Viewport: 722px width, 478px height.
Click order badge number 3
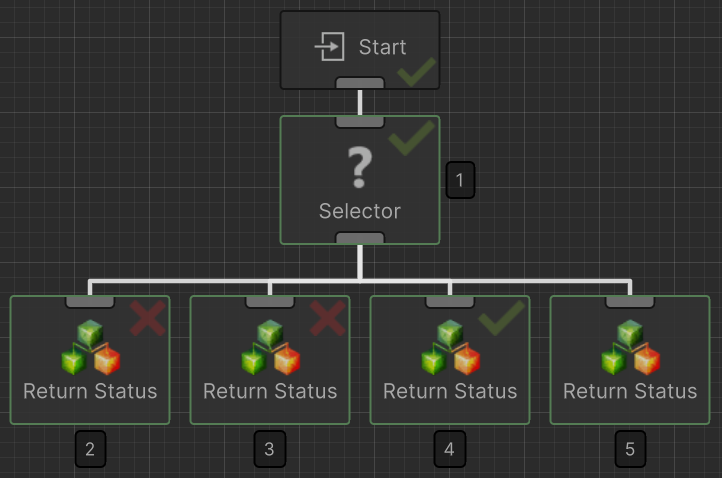pos(269,449)
